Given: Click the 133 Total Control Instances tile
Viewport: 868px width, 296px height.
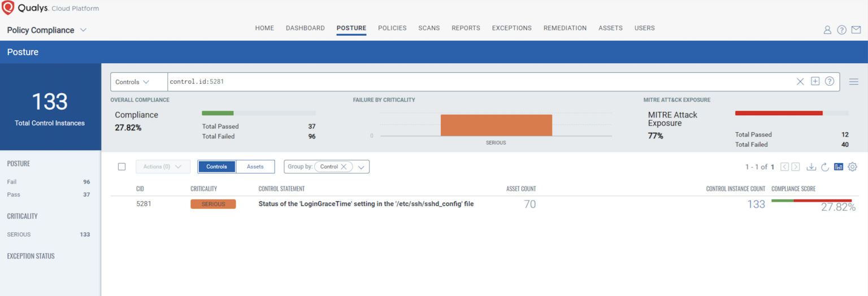Looking at the screenshot, I should pyautogui.click(x=50, y=107).
